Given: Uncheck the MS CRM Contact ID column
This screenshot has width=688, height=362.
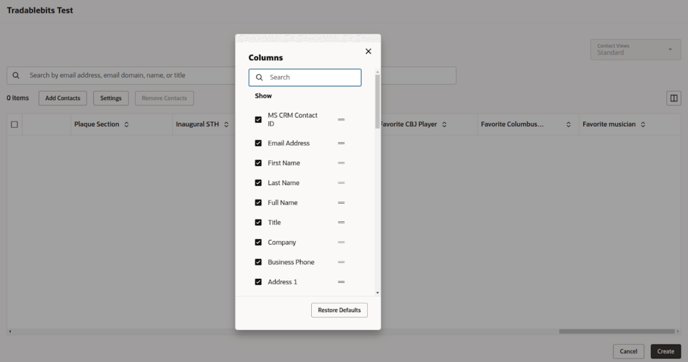Looking at the screenshot, I should (x=258, y=119).
